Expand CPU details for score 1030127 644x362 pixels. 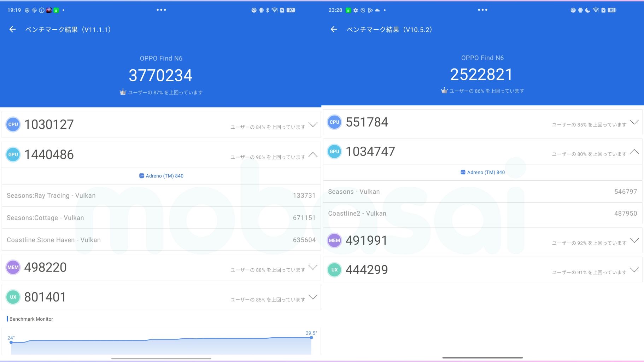tap(313, 124)
